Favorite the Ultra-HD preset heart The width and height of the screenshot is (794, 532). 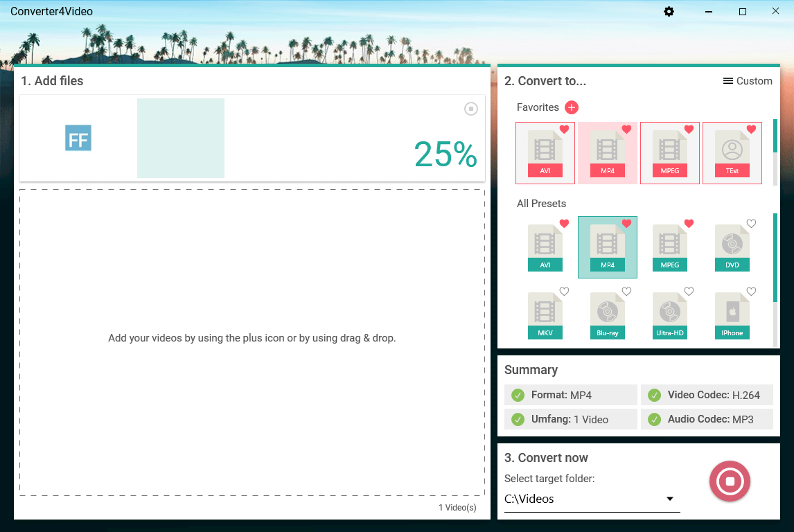click(689, 291)
